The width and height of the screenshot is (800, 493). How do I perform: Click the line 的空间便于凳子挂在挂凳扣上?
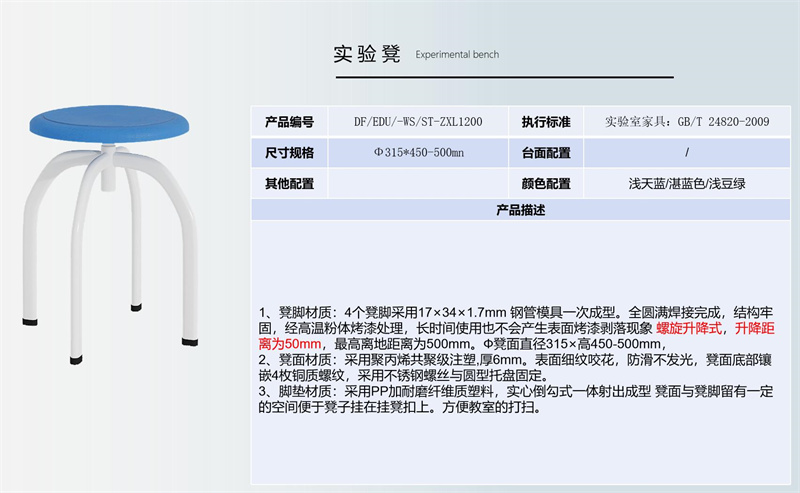(x=400, y=407)
